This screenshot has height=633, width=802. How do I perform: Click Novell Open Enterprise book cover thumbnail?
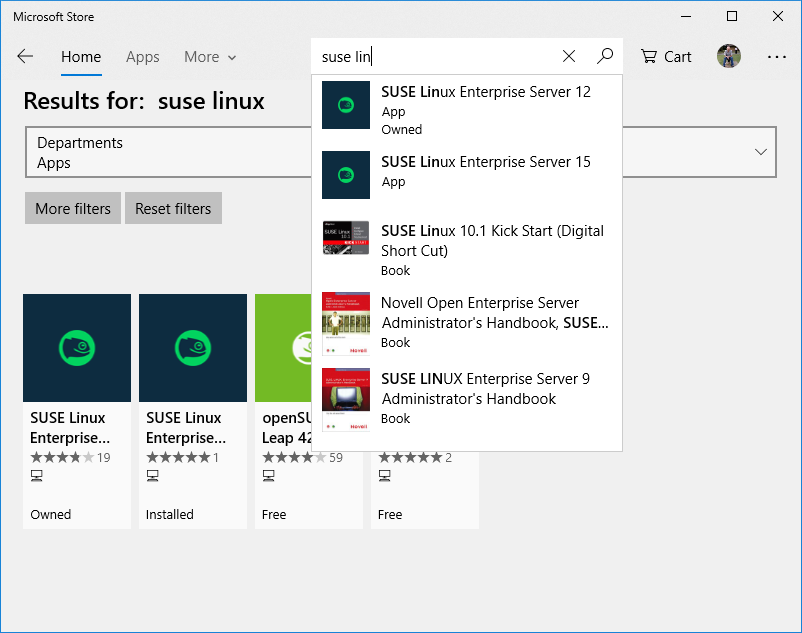point(346,324)
